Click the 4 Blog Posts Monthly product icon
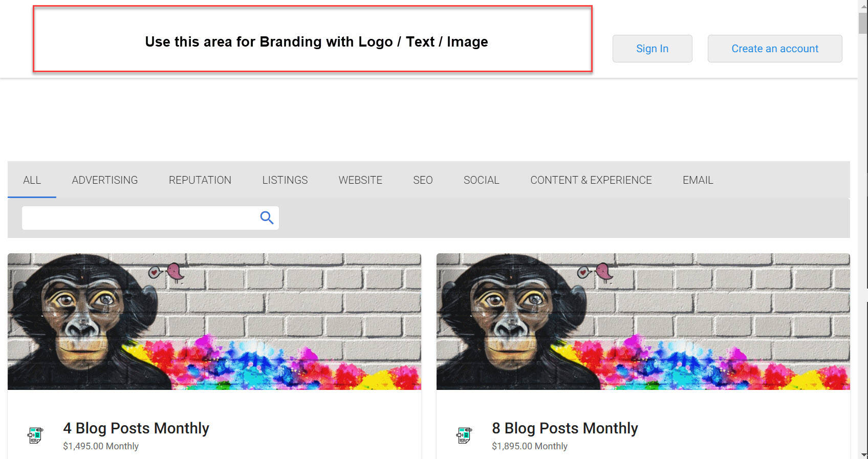Screen dimensions: 868x459 coord(35,435)
